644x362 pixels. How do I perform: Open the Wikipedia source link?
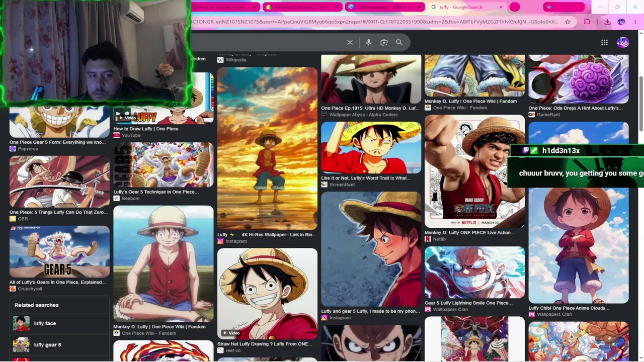pos(232,60)
